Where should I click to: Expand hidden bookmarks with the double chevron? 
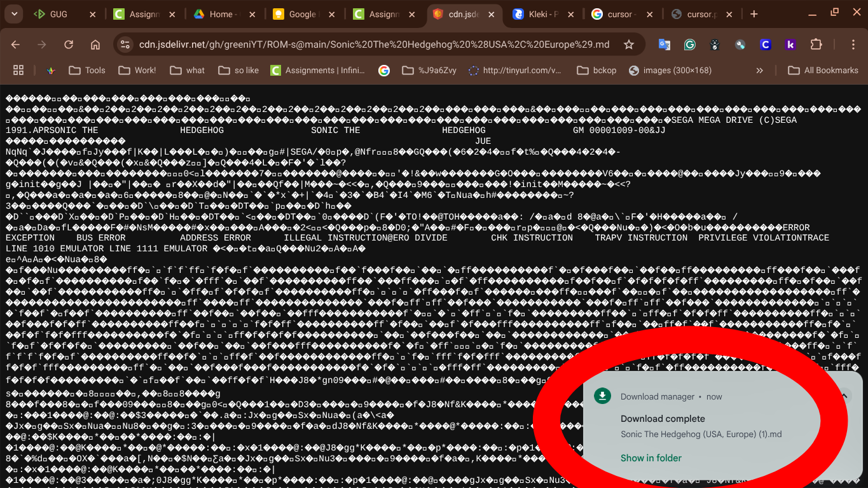[759, 70]
